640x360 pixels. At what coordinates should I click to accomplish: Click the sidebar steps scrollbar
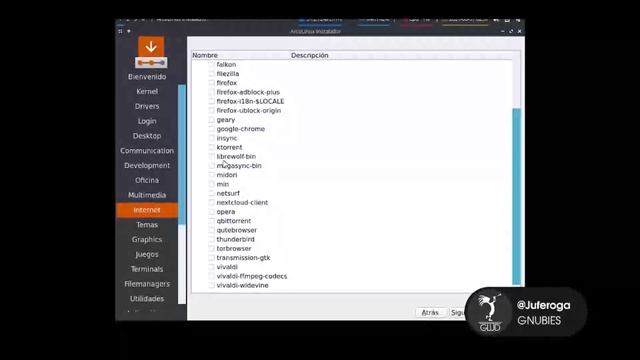pos(182,154)
